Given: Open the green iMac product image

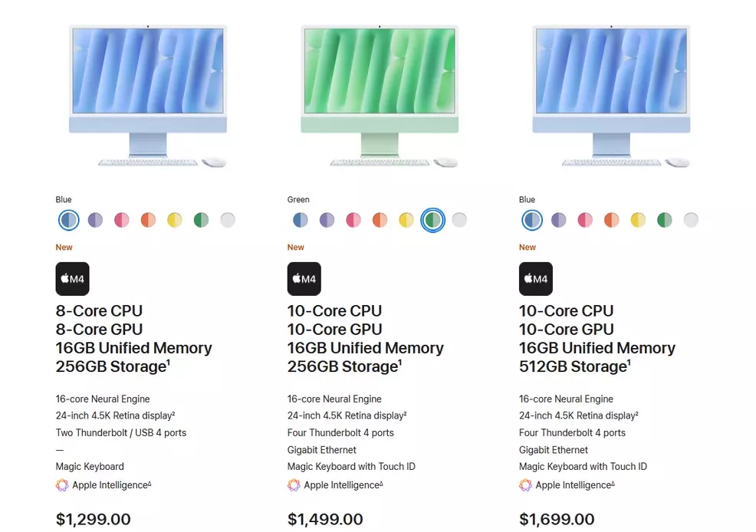Looking at the screenshot, I should pyautogui.click(x=380, y=96).
